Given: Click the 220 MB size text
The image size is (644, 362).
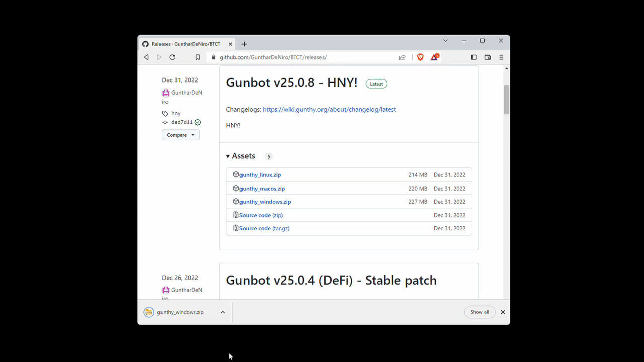Looking at the screenshot, I should pos(418,189).
